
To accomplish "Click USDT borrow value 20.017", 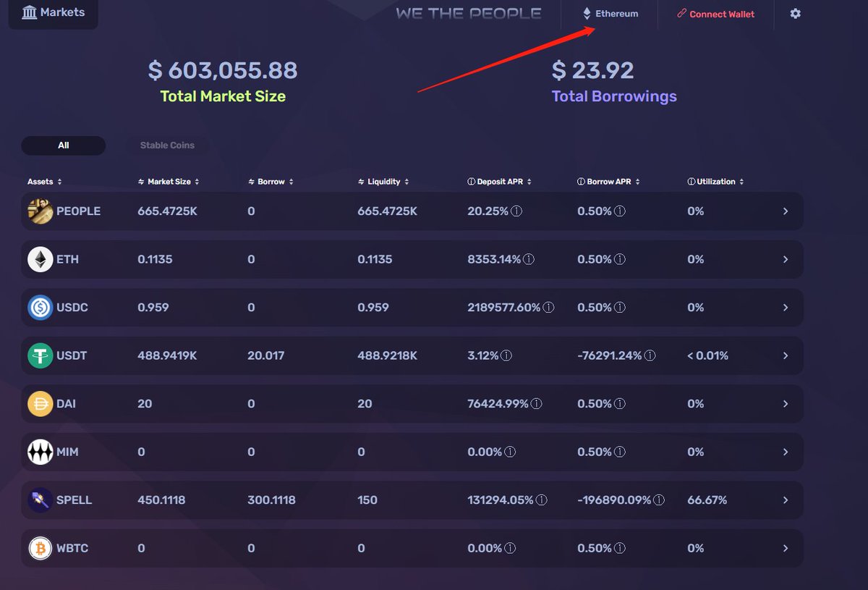I will [266, 355].
